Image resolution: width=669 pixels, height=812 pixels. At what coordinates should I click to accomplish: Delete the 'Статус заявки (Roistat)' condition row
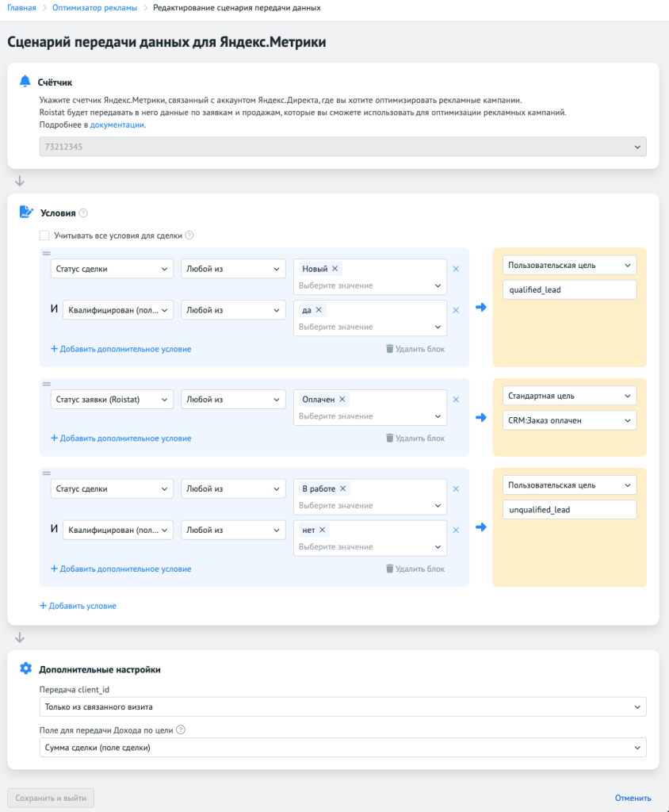[456, 400]
